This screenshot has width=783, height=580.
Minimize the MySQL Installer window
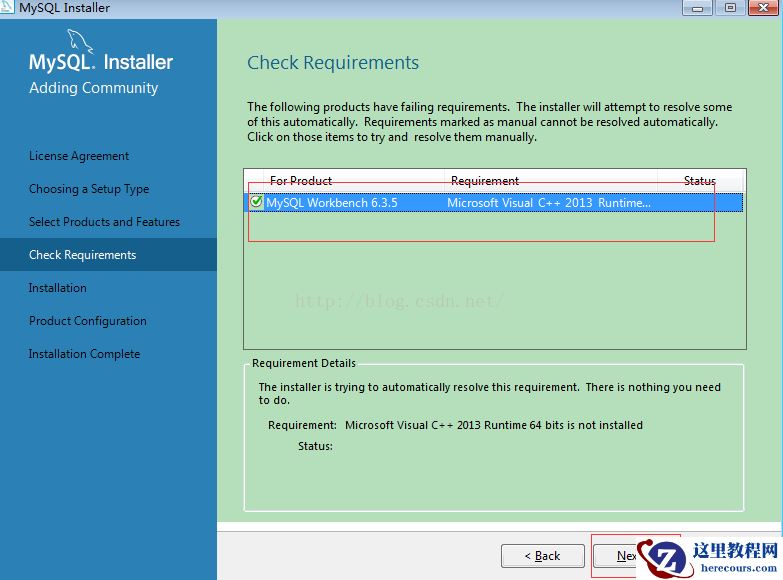click(x=697, y=7)
